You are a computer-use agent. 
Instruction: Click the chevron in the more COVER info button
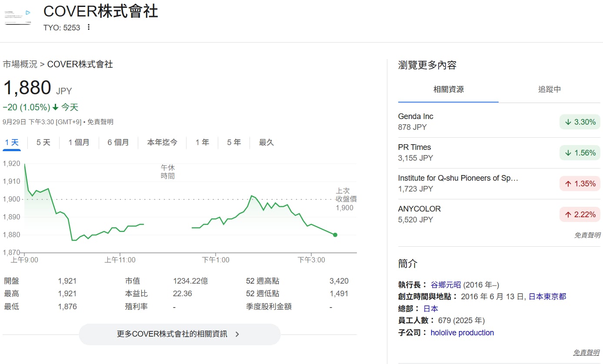coord(237,334)
